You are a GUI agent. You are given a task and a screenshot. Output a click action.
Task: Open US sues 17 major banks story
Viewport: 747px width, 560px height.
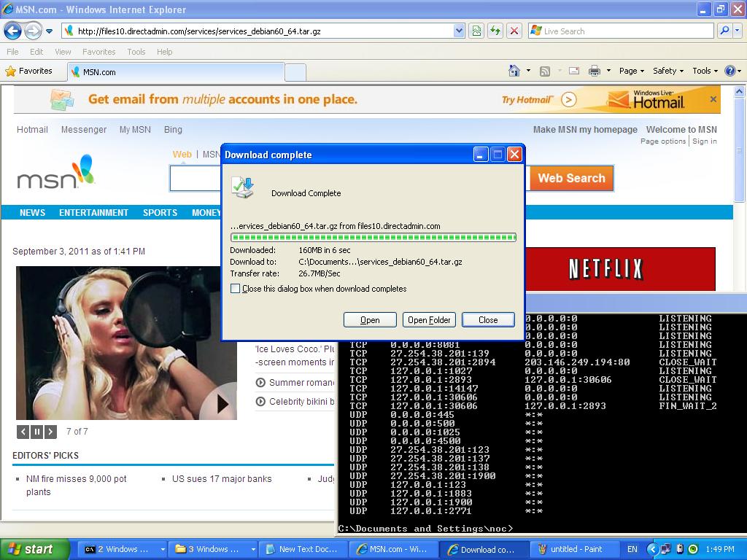pos(222,479)
